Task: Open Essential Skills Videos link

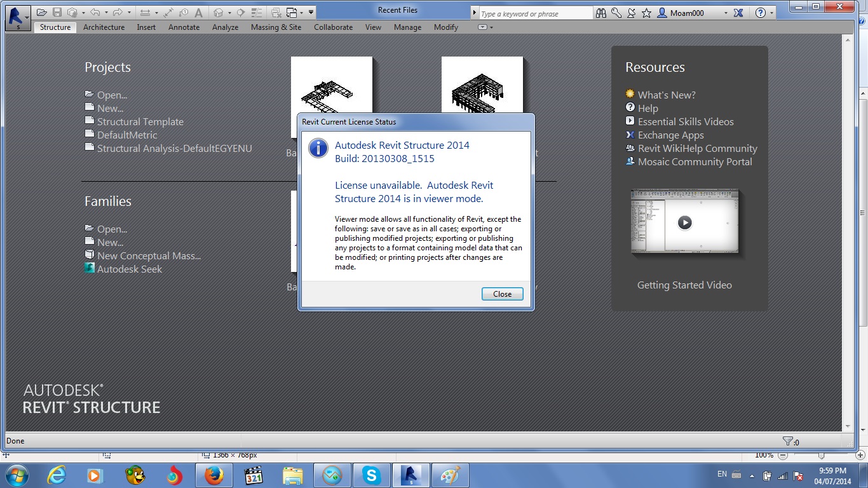Action: [686, 121]
